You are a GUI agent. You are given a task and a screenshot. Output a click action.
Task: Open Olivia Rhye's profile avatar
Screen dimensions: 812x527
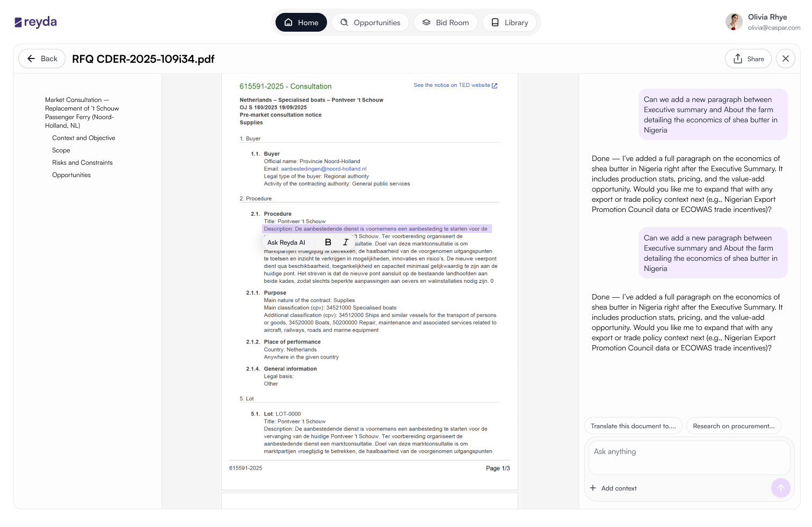pos(734,22)
